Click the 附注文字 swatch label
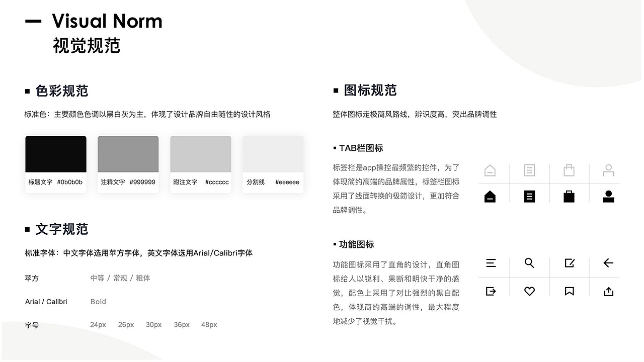Screen dimensions: 644x362 [x=185, y=182]
